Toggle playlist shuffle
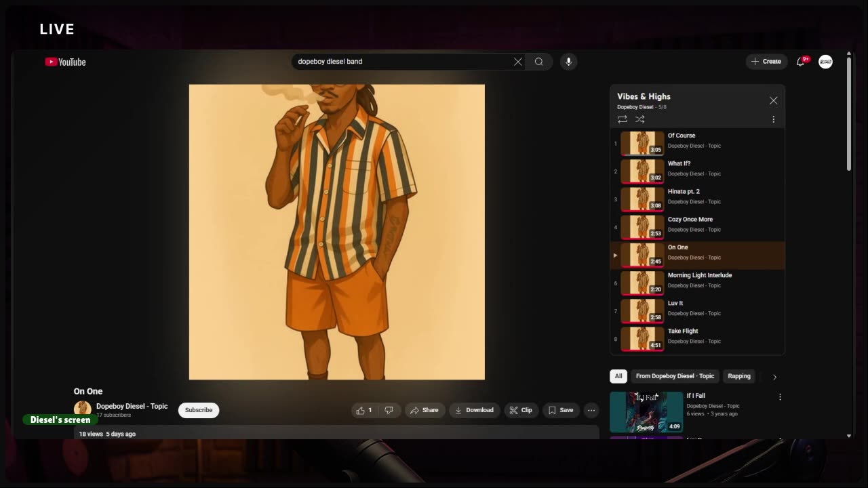868x488 pixels. (x=639, y=119)
